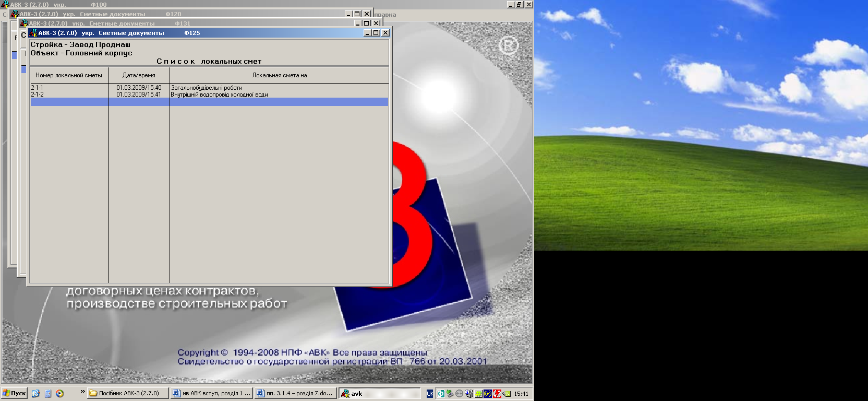Click the Ф125 window title bar text

(119, 33)
